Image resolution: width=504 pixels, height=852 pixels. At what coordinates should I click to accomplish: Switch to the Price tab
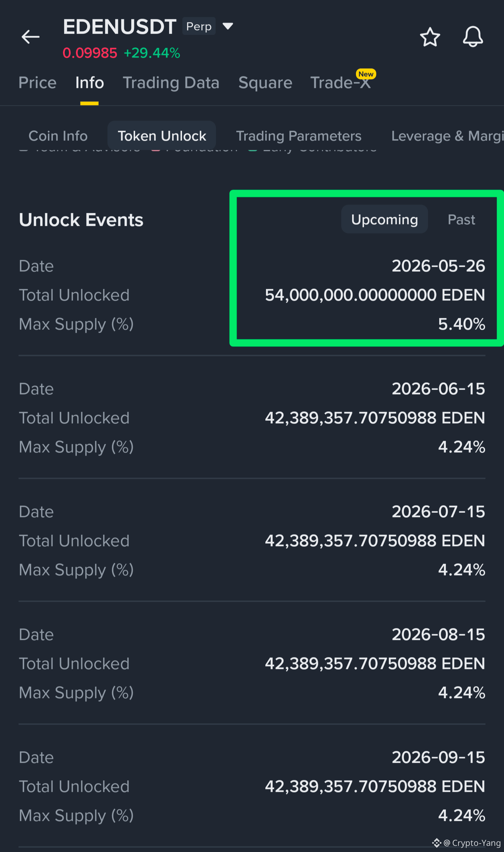point(37,83)
